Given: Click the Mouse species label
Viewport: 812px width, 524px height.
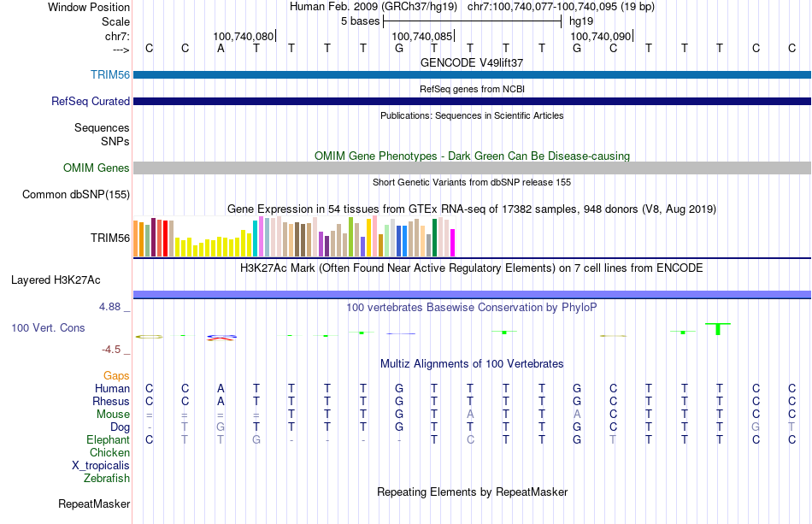Looking at the screenshot, I should pyautogui.click(x=113, y=415).
